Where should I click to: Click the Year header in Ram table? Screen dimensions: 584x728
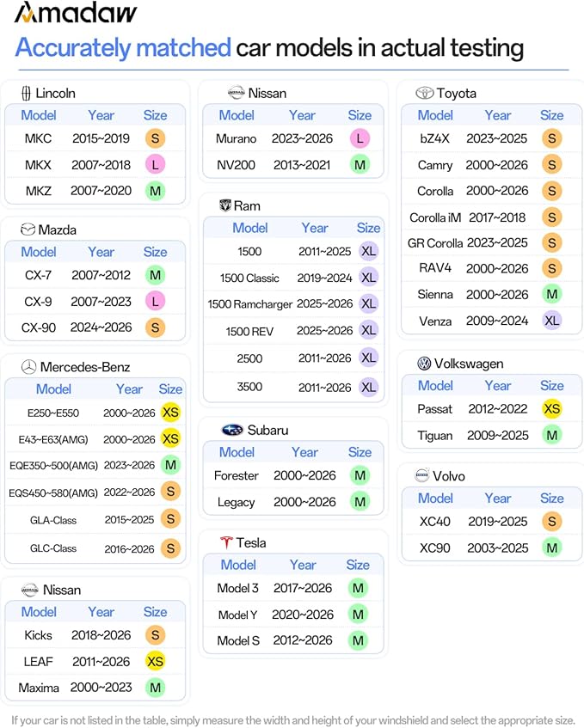[x=315, y=228]
